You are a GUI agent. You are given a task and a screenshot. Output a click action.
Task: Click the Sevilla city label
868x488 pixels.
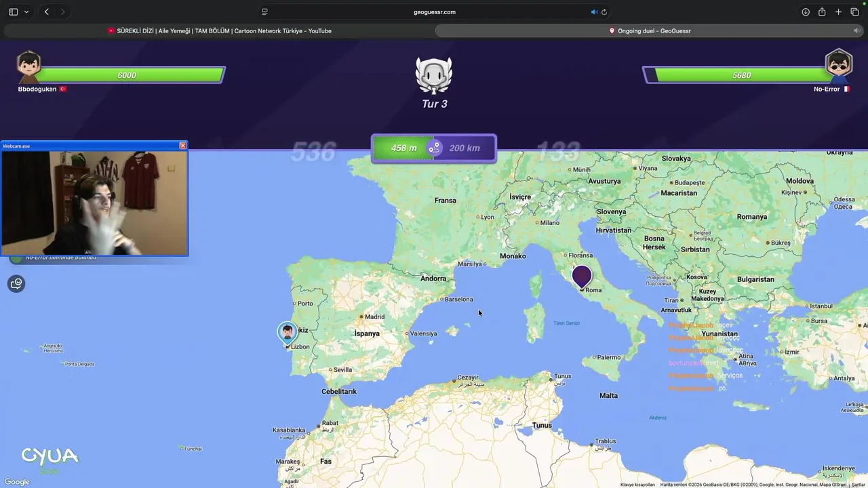[342, 369]
